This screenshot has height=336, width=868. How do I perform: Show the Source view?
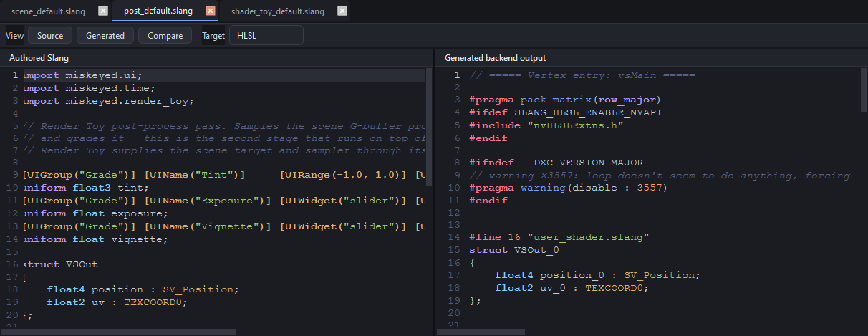click(x=50, y=35)
